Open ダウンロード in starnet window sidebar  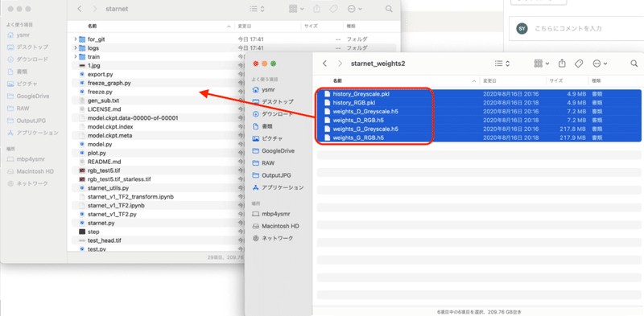pos(27,59)
